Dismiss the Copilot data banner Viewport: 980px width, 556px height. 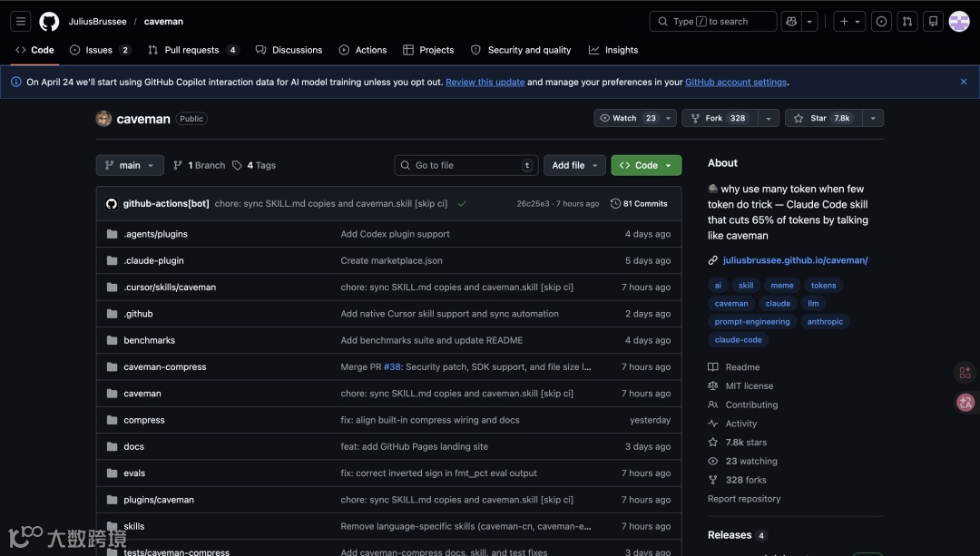(963, 82)
